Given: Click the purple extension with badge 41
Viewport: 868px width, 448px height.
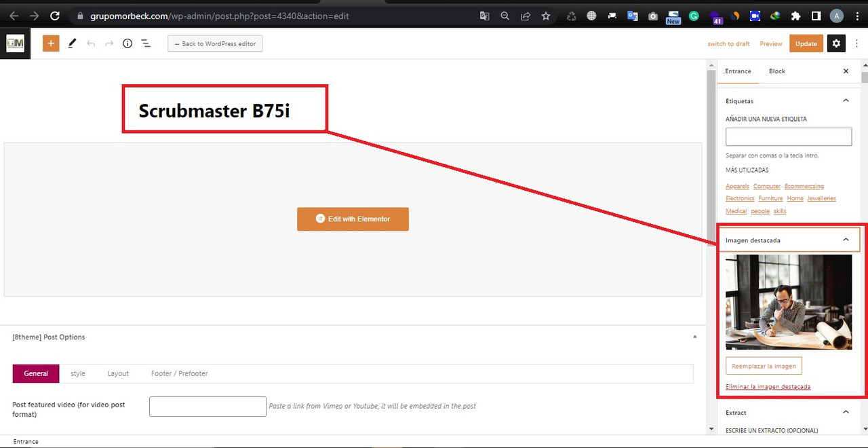Looking at the screenshot, I should tap(715, 17).
